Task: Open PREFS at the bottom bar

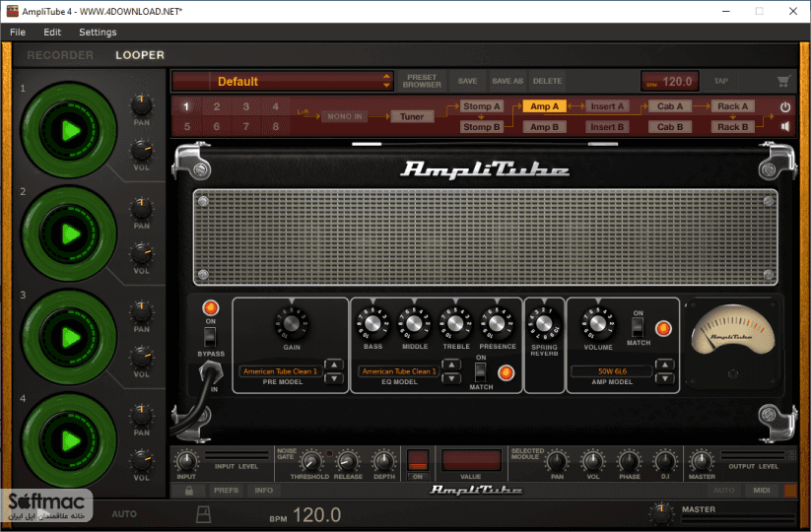Action: pyautogui.click(x=226, y=490)
